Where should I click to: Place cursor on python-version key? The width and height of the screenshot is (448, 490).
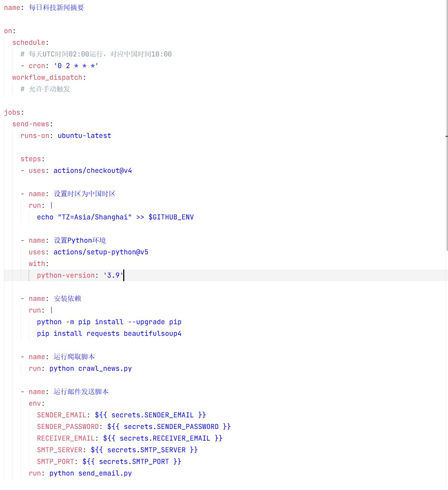pos(66,276)
